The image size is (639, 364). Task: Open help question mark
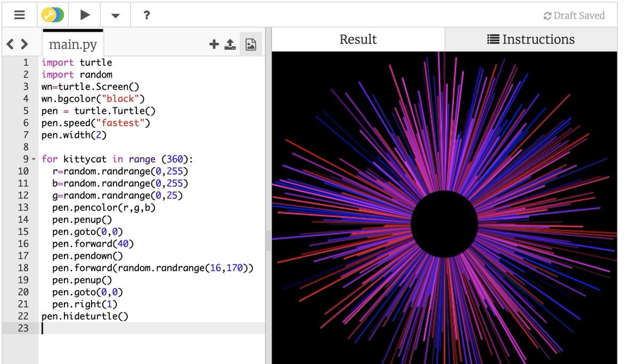(146, 15)
